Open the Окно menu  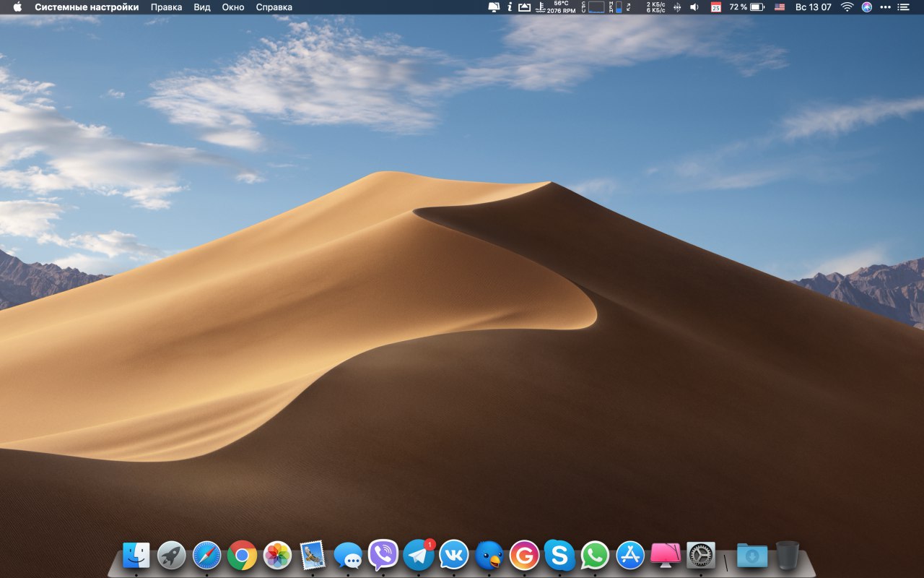(233, 7)
